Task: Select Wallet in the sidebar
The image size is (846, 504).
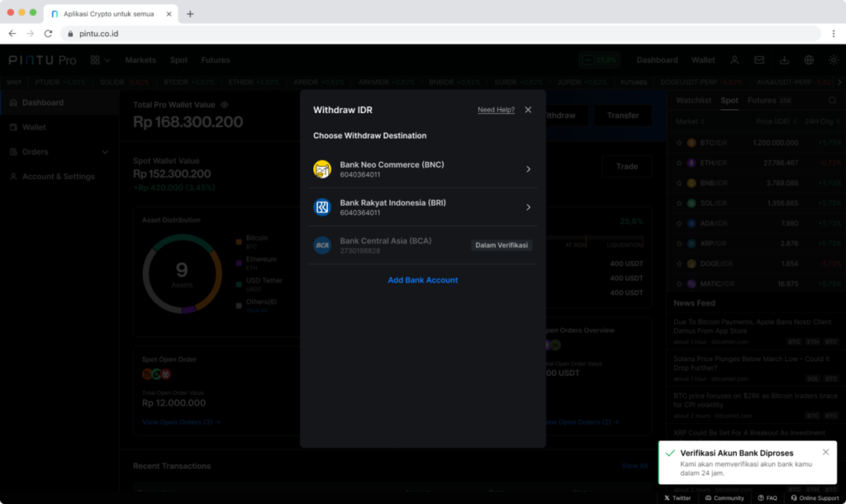Action: [59, 127]
